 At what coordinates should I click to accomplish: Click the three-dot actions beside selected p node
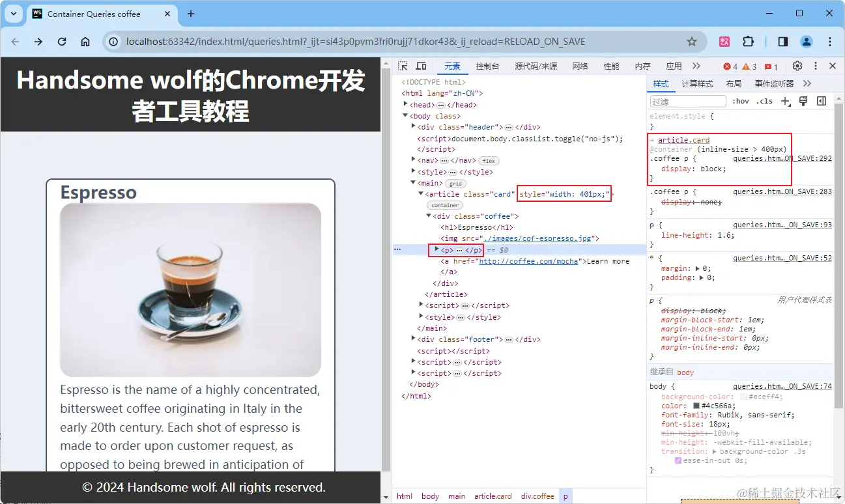point(397,250)
